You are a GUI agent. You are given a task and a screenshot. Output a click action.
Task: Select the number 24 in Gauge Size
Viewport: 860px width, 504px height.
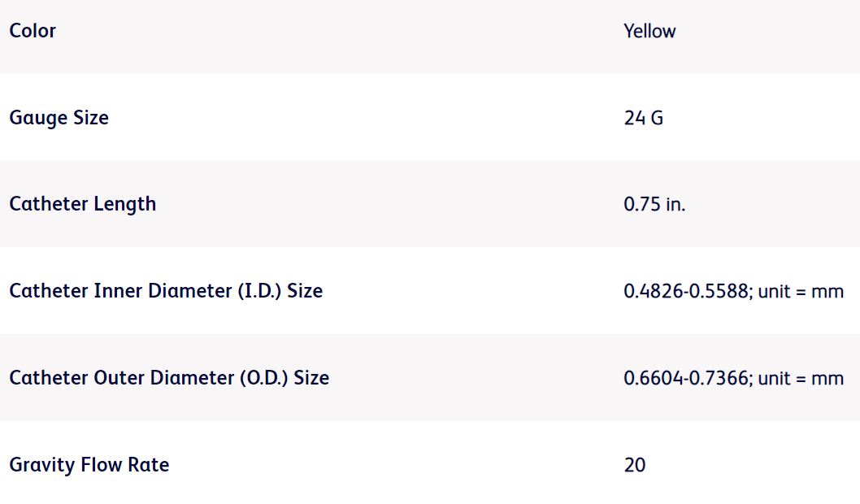tap(634, 118)
